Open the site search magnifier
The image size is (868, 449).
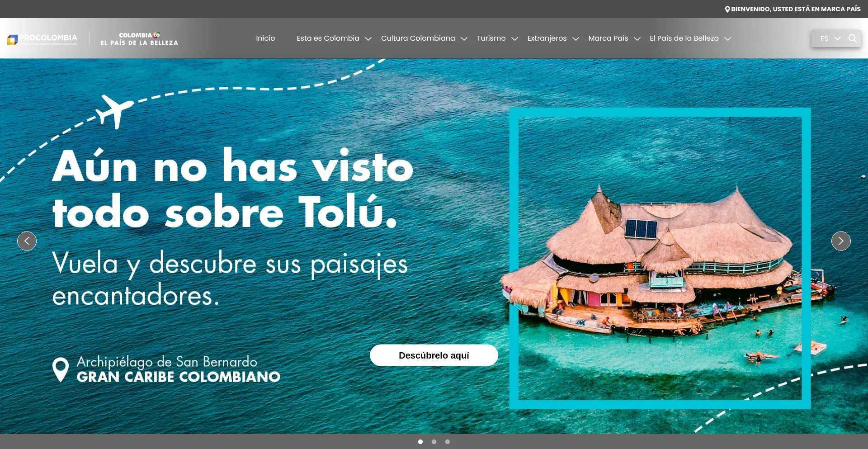[852, 38]
